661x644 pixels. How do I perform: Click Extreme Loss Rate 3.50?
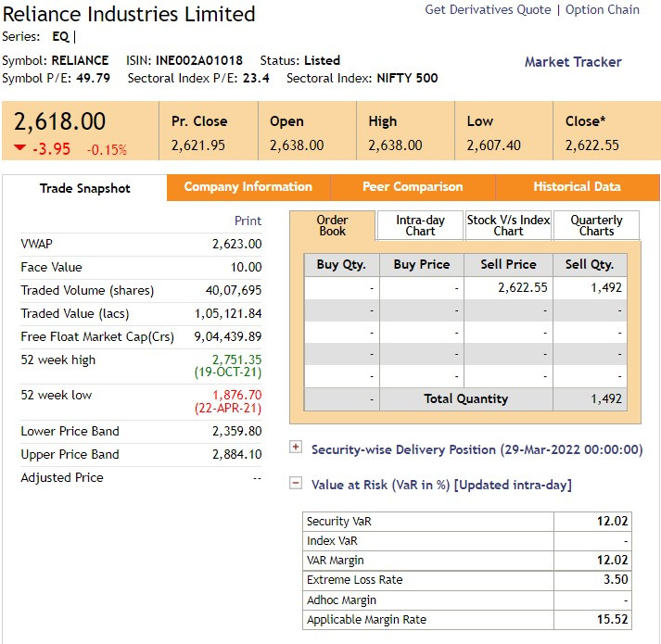pos(616,579)
